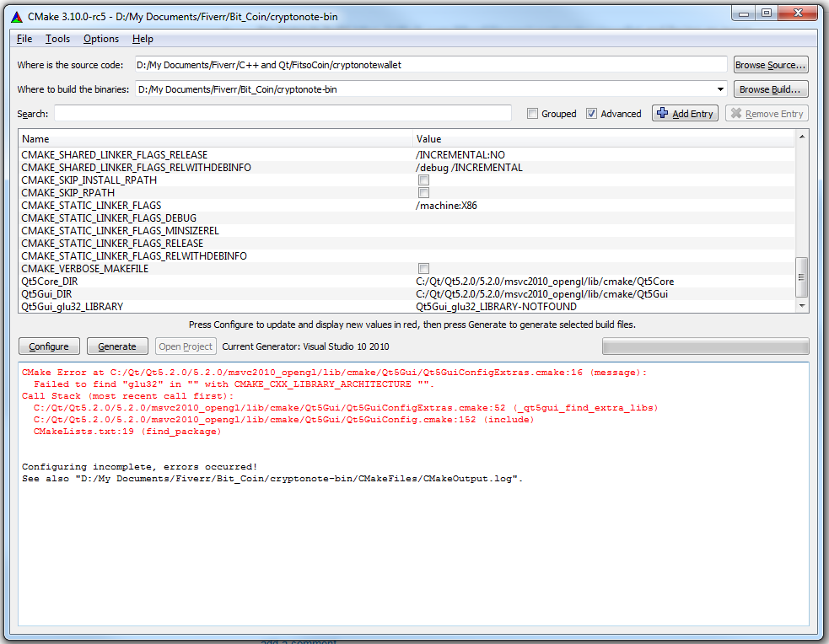Click the 'CMake Error at' line in output
Screen dimensions: 829x644
[334, 373]
